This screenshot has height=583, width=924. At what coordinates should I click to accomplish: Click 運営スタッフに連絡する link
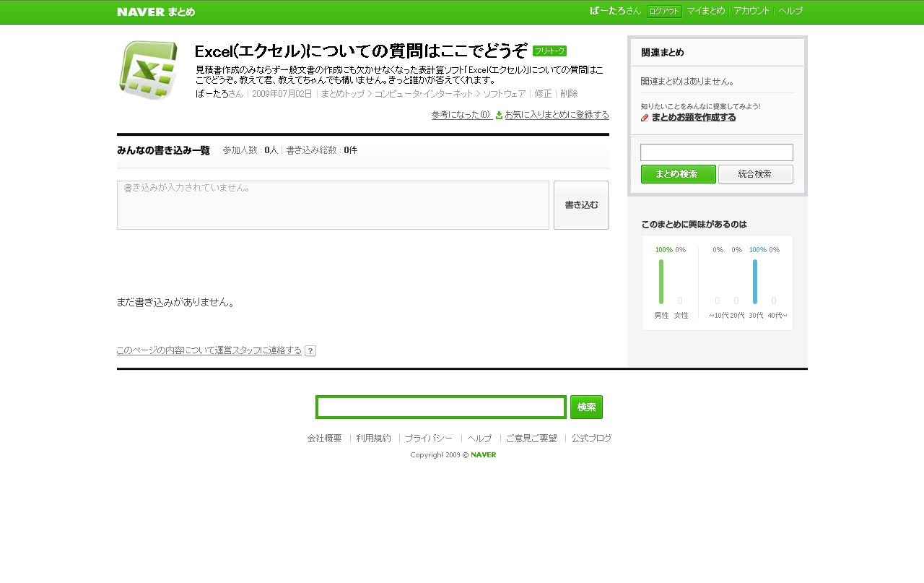[x=209, y=350]
